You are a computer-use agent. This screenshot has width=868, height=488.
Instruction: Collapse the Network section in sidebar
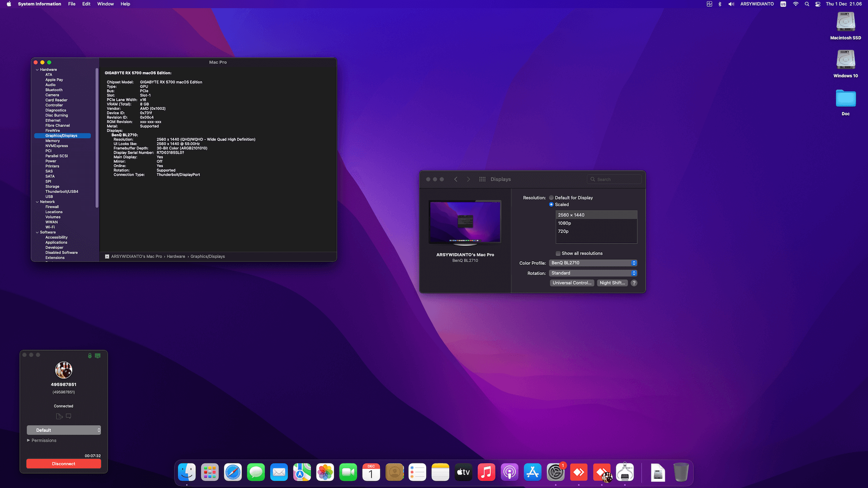(37, 202)
